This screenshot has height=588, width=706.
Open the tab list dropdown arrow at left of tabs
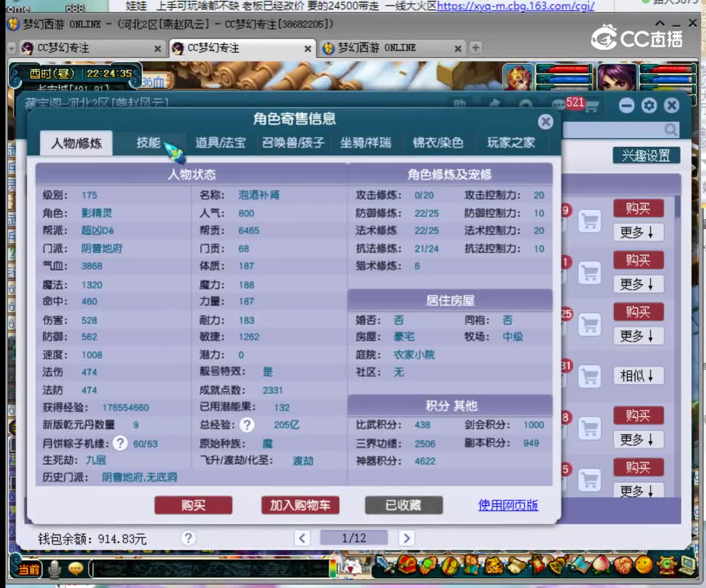click(11, 48)
